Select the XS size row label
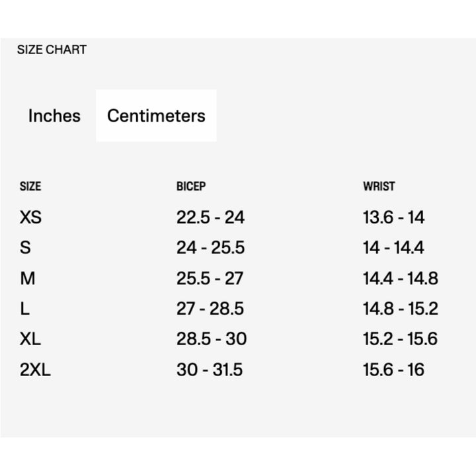476x476 pixels. (31, 218)
